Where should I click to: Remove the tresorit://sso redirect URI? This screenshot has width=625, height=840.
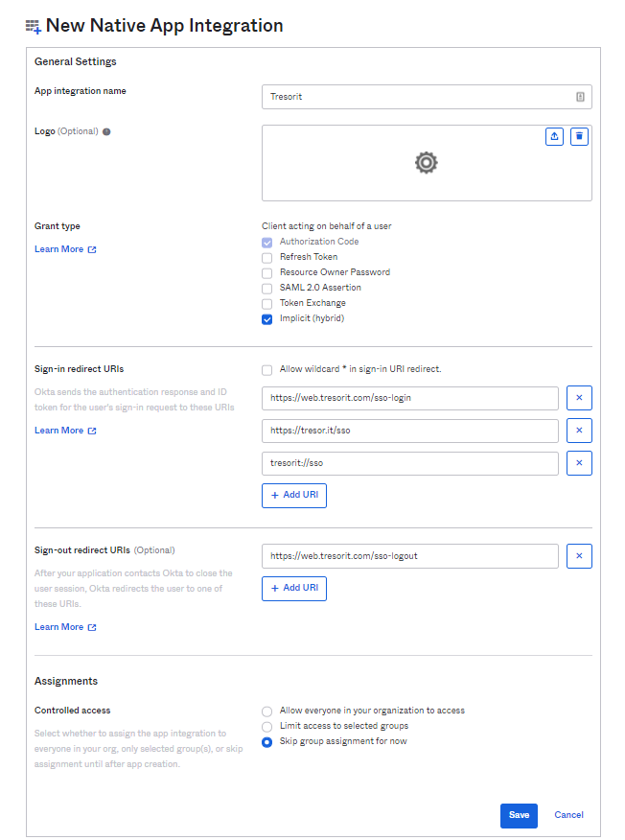pos(579,463)
